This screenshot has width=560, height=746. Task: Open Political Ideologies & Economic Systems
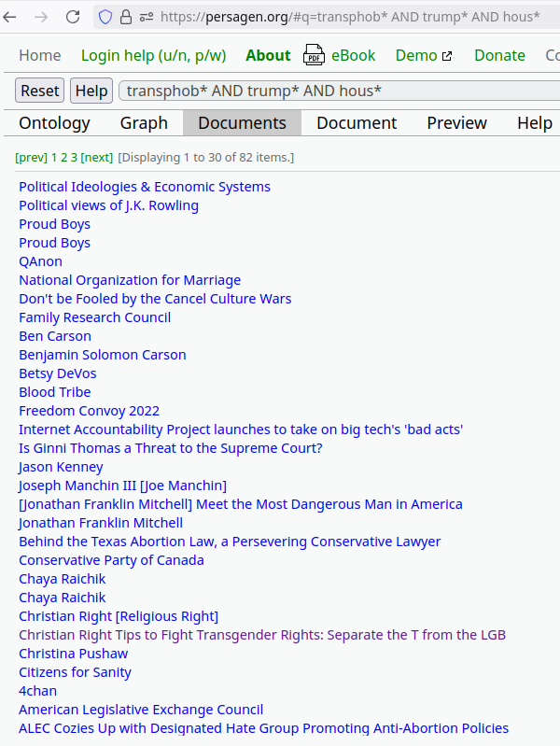[x=145, y=187]
